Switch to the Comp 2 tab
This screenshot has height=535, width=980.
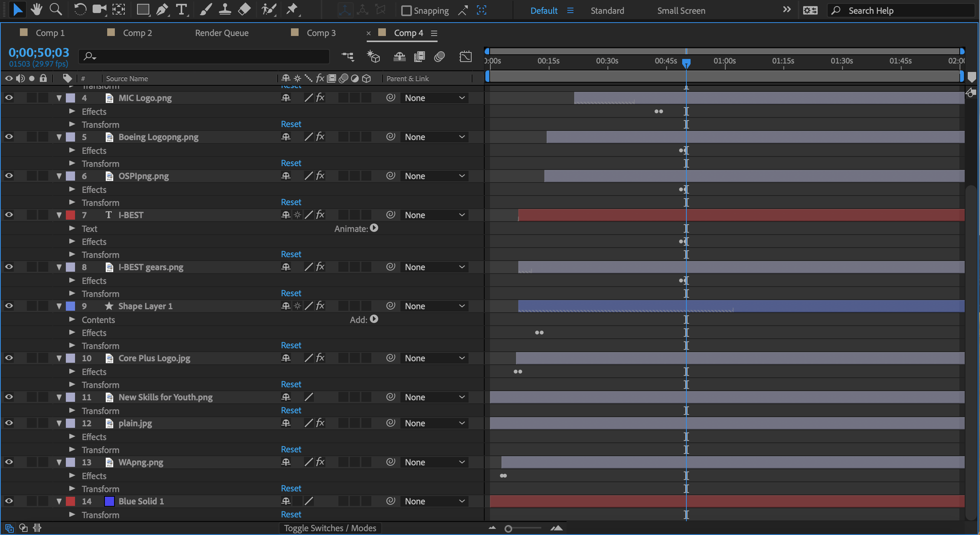coord(137,33)
